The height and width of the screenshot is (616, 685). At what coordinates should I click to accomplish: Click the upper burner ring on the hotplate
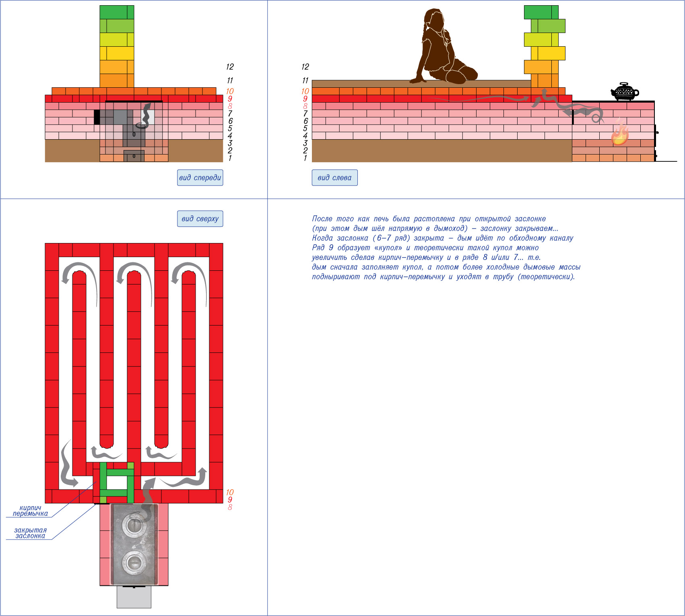[134, 525]
